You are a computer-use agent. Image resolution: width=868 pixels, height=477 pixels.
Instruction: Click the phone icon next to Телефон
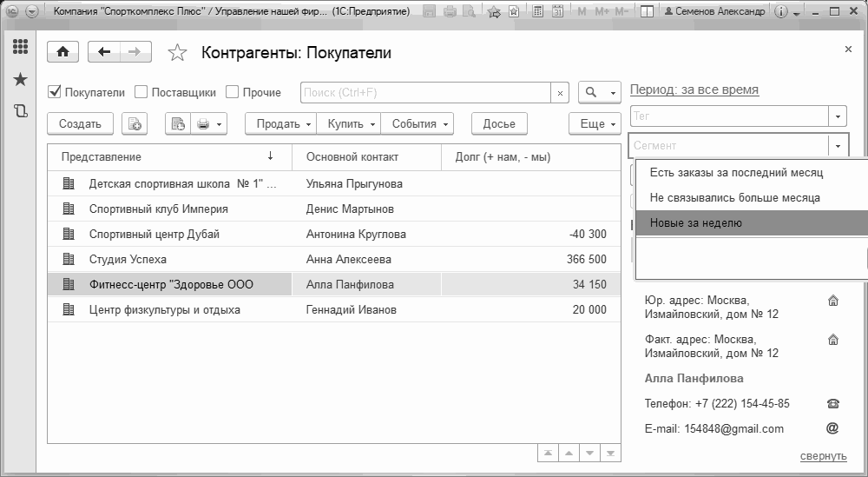832,403
